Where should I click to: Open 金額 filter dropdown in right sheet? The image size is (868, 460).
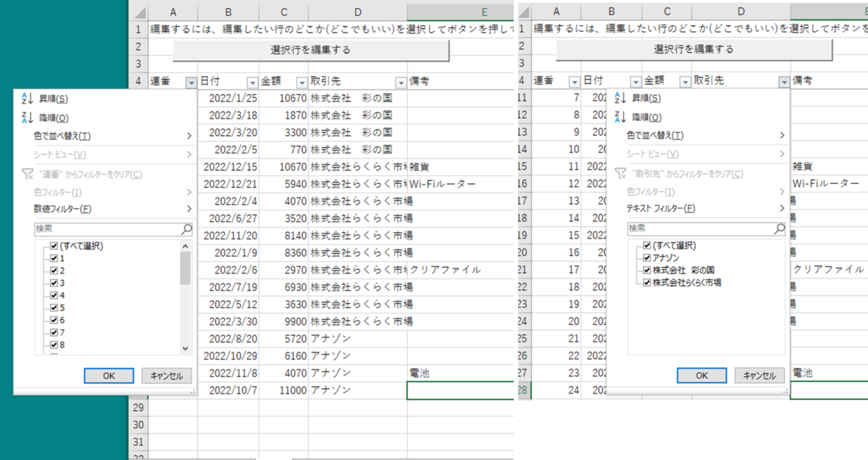685,82
